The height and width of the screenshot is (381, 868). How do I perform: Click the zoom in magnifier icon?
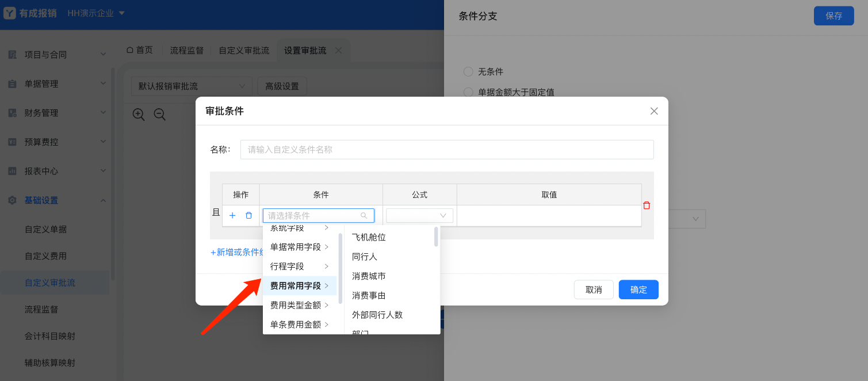[x=139, y=114]
